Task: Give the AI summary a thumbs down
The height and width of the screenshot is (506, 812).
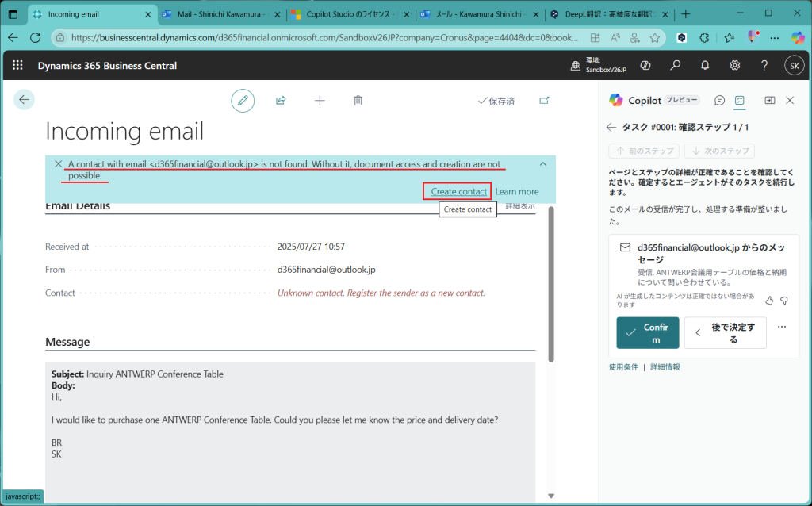Action: coord(784,301)
